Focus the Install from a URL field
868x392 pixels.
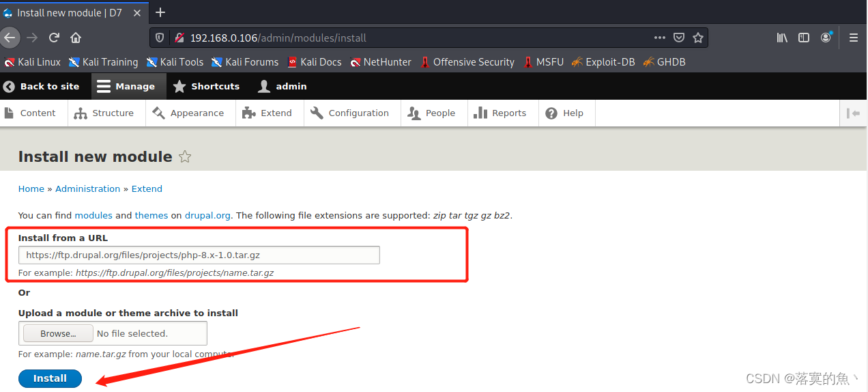click(199, 255)
